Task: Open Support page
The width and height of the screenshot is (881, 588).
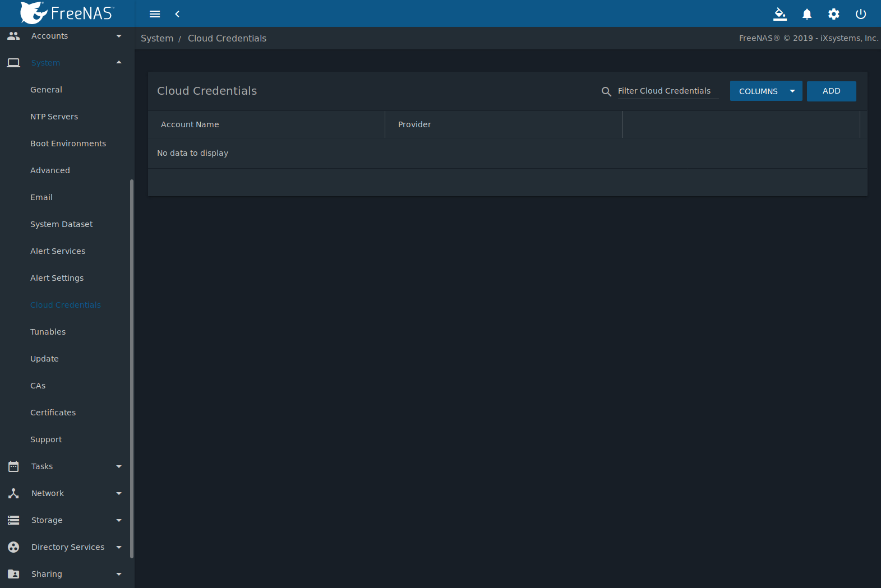Action: tap(46, 439)
